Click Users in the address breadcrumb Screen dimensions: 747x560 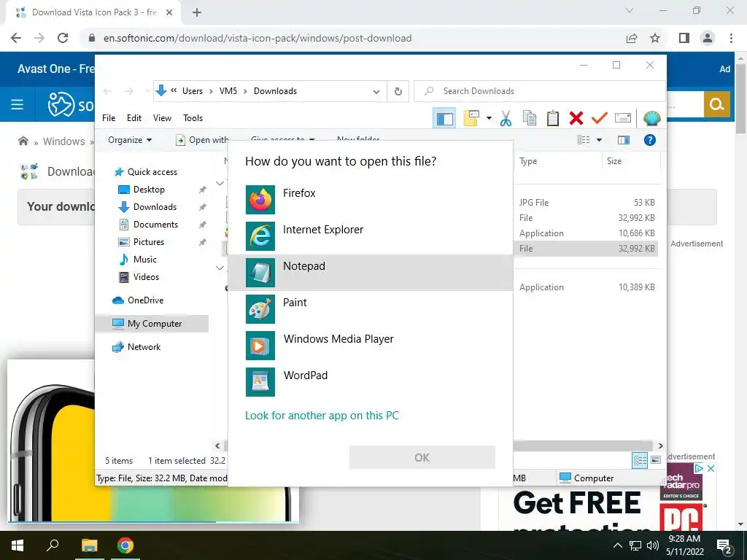[x=193, y=91]
